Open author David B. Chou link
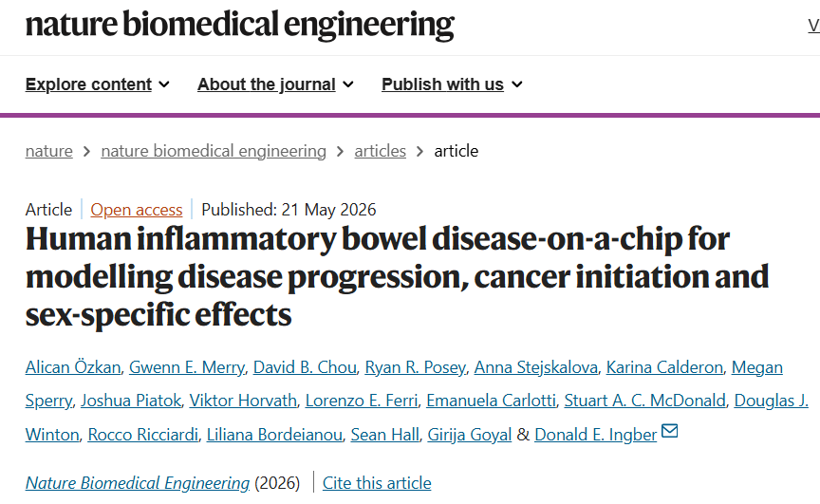Viewport: 820px width, 504px height. (x=305, y=367)
